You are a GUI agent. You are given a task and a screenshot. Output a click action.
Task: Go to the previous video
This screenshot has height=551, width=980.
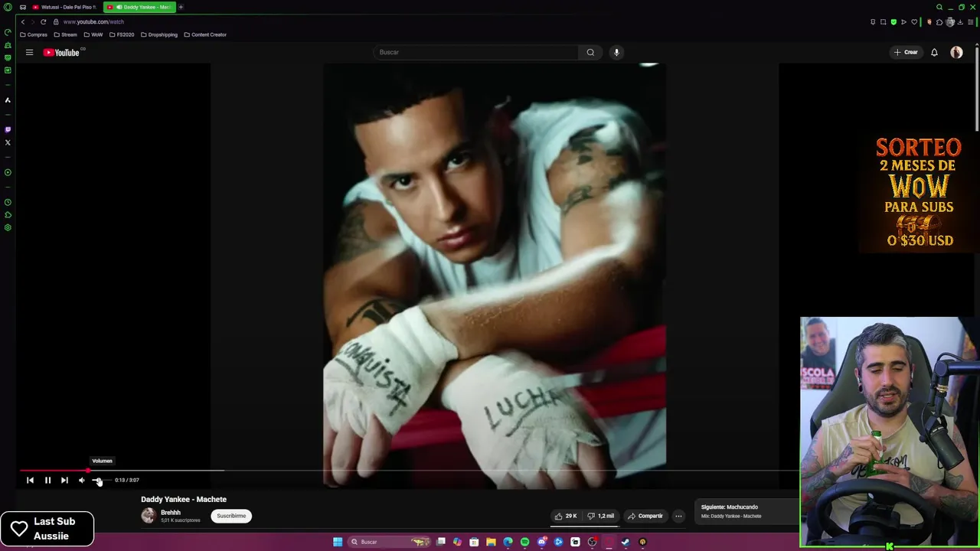pos(30,480)
